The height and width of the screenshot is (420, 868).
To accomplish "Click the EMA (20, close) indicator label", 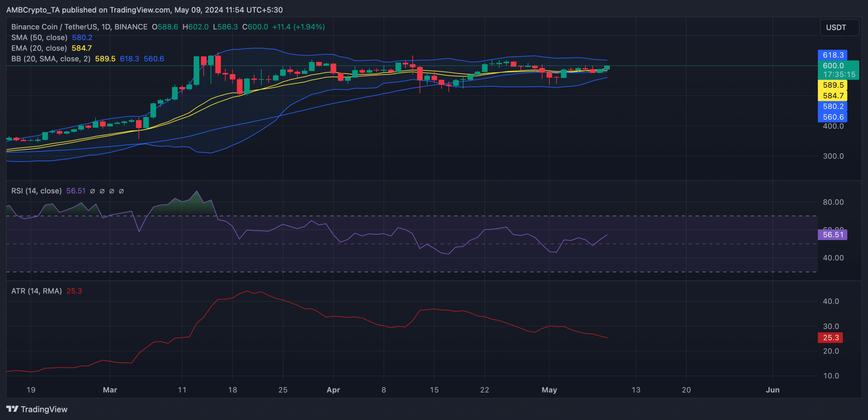I will (39, 48).
